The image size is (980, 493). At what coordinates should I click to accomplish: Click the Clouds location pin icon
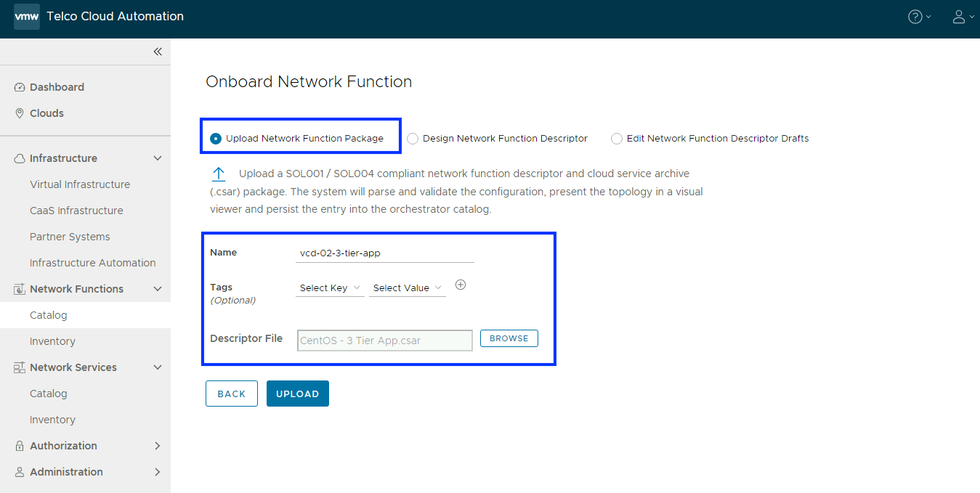[20, 113]
